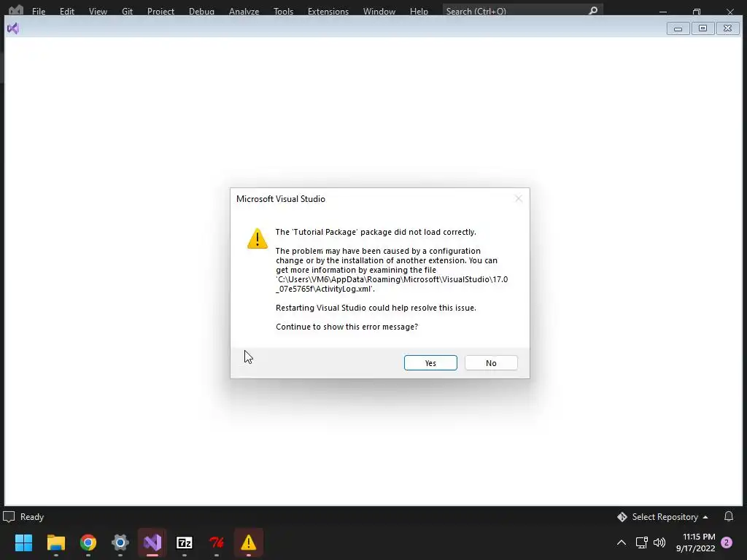Click 'Restarting Visual Studio could help' text
The width and height of the screenshot is (747, 560).
[376, 308]
